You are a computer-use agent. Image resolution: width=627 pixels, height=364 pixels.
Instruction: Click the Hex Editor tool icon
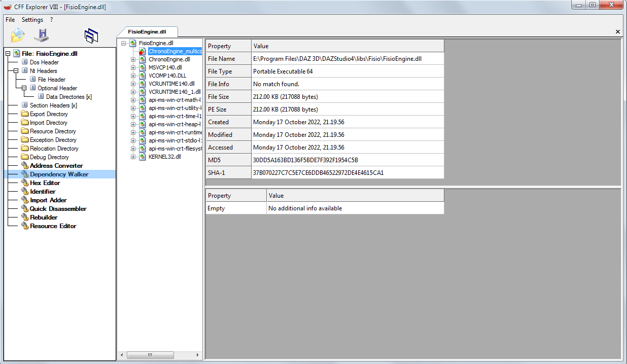25,183
